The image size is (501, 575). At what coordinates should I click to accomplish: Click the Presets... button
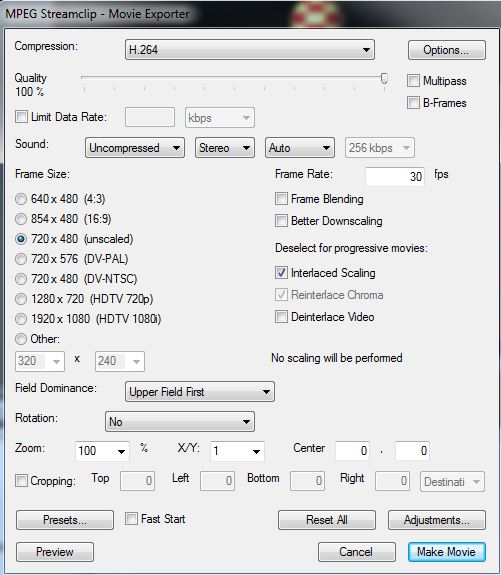point(65,520)
